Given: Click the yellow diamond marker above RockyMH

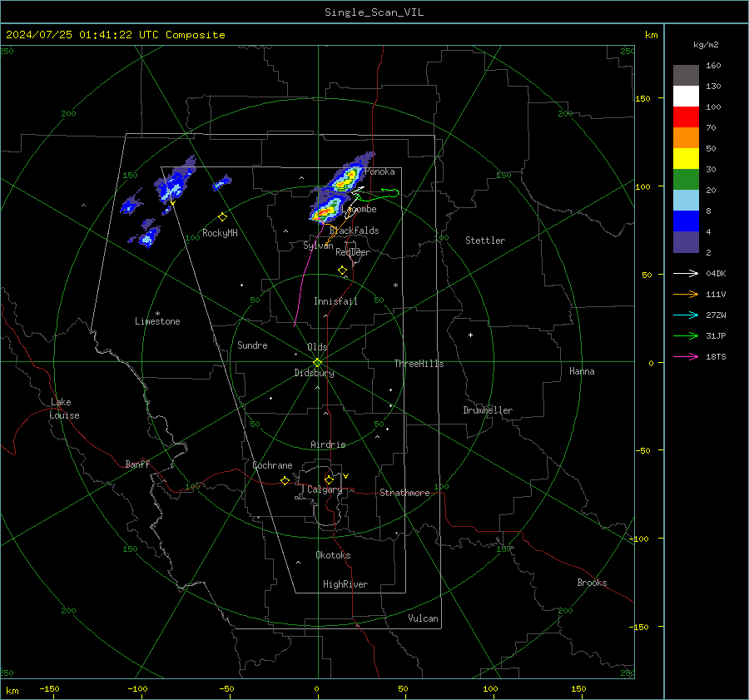Looking at the screenshot, I should (x=222, y=217).
